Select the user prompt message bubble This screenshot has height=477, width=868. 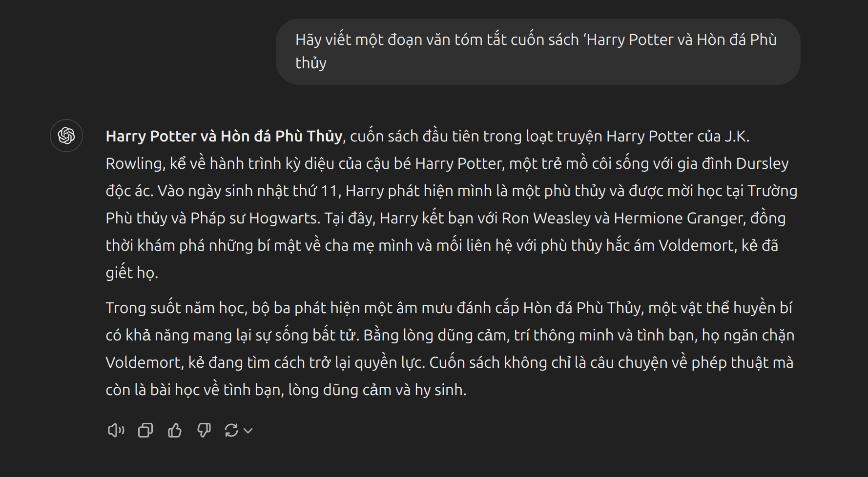538,52
